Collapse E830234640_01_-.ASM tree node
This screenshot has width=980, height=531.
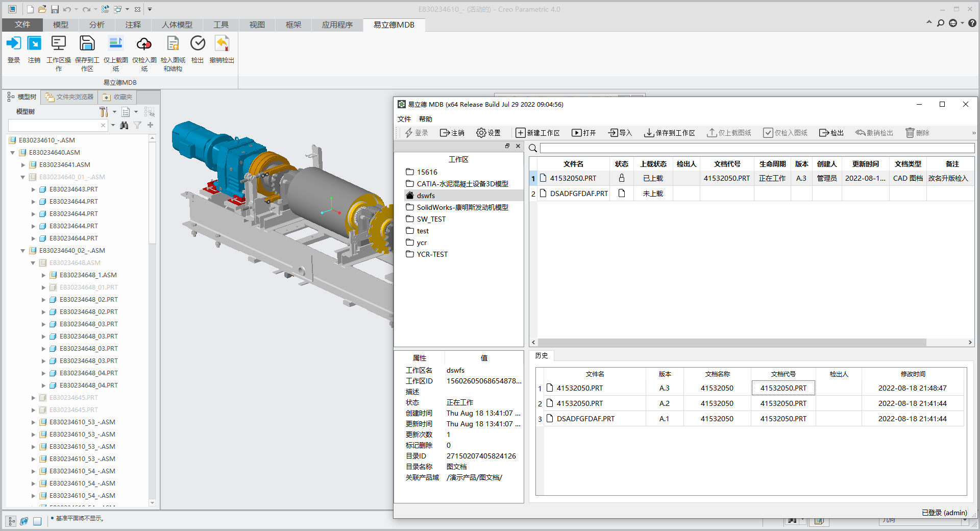tap(23, 177)
